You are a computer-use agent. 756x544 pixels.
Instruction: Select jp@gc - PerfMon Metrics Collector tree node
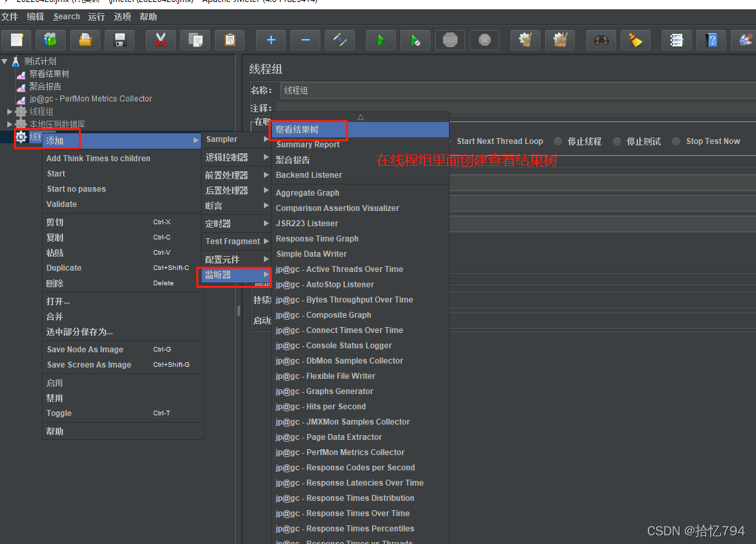coord(91,99)
